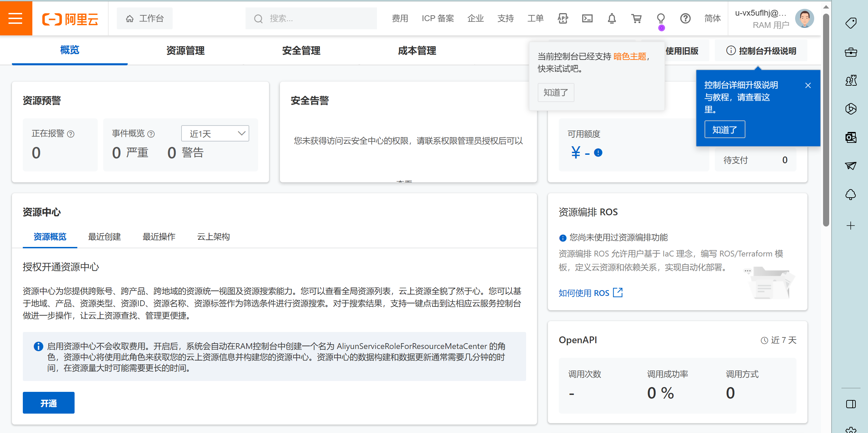Click the 使用旧版 button
The height and width of the screenshot is (433, 868).
(x=682, y=51)
